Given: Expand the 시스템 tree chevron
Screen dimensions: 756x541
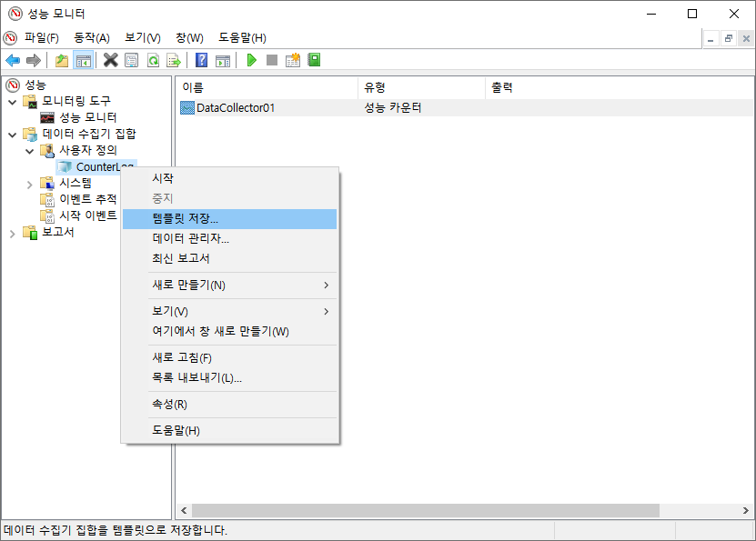Looking at the screenshot, I should [29, 184].
